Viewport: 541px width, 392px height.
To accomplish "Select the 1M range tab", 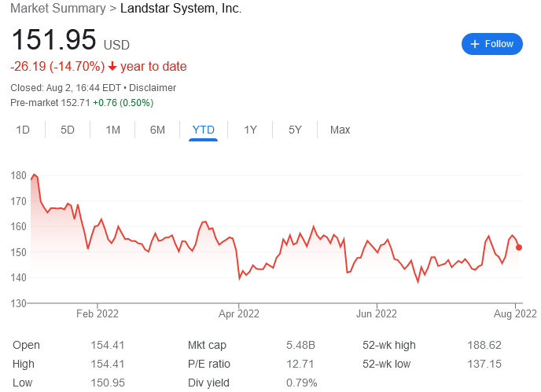I will pyautogui.click(x=112, y=130).
